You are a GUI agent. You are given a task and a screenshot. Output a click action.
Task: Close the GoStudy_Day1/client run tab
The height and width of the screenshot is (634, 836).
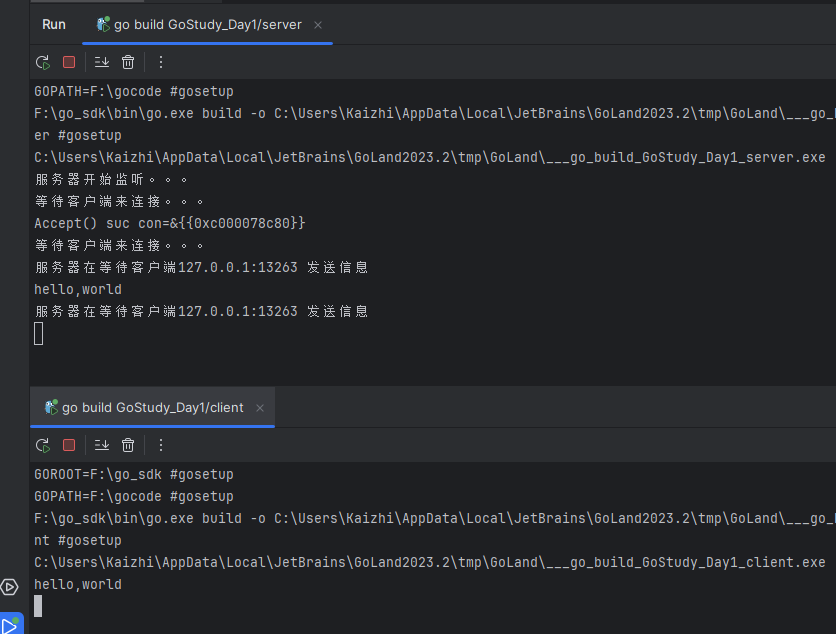pyautogui.click(x=260, y=408)
